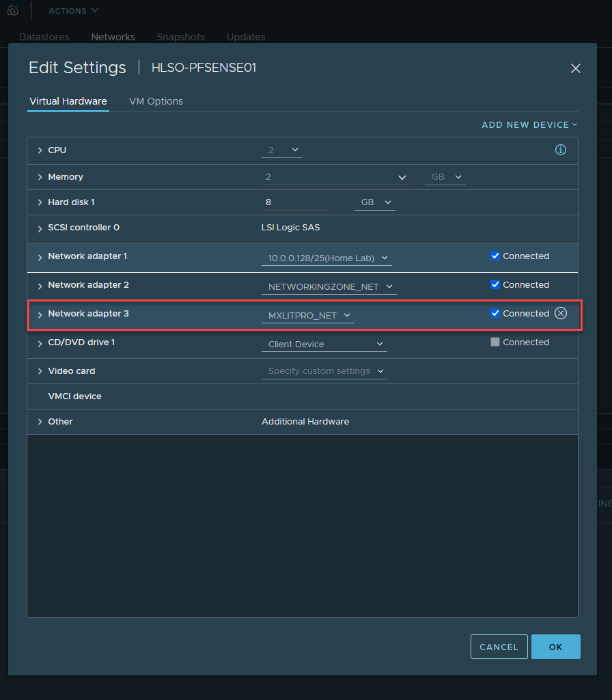Expand Hard disk 1 details
Viewport: 612px width, 700px height.
coord(40,203)
